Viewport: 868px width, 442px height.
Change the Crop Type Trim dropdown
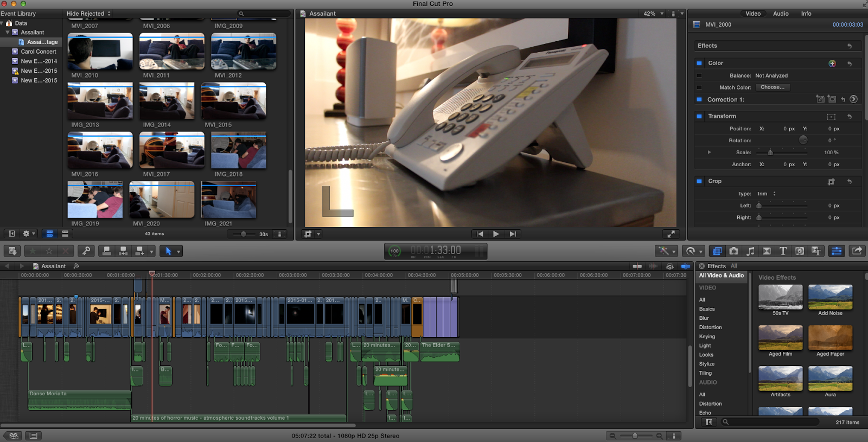pos(766,194)
